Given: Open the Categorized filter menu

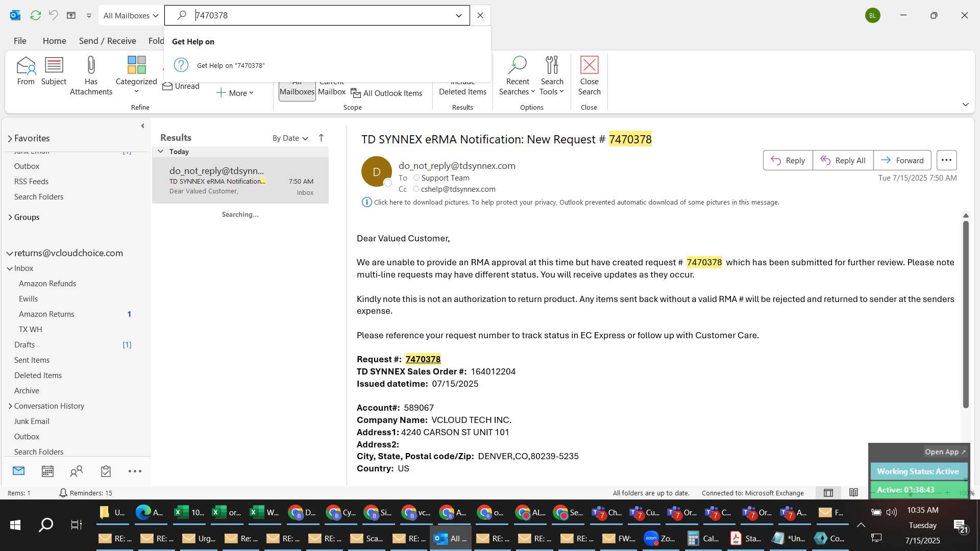Looking at the screenshot, I should [136, 76].
